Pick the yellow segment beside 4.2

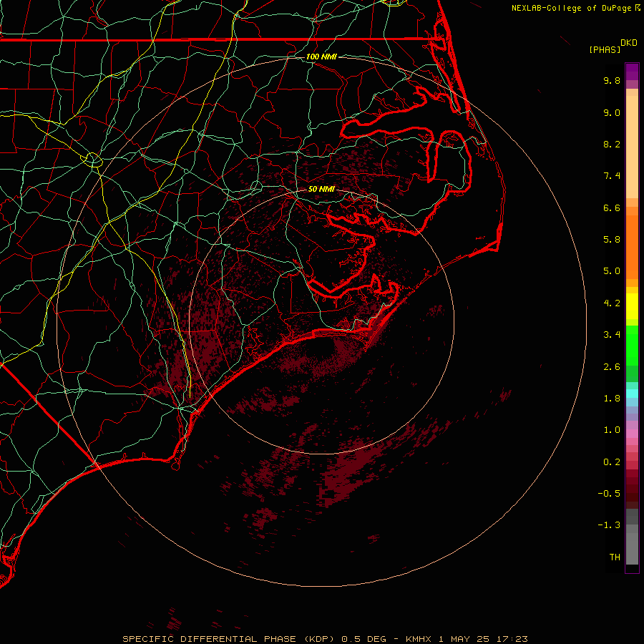[632, 306]
